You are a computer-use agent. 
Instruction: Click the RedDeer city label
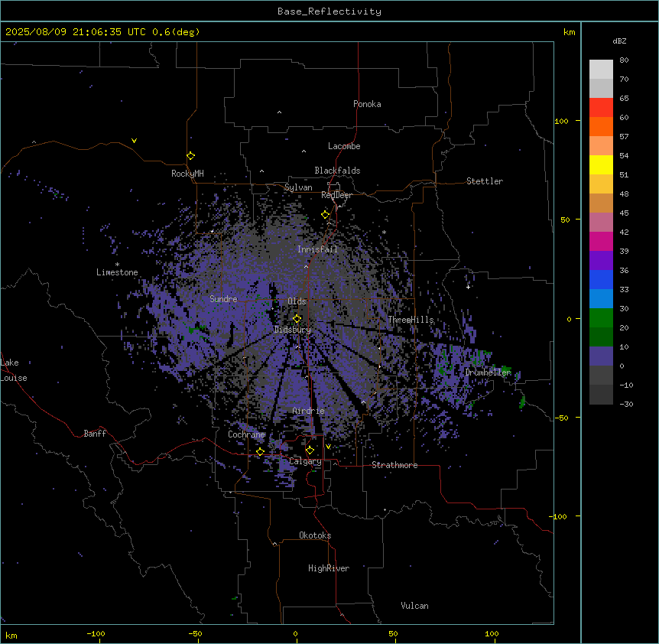pyautogui.click(x=336, y=195)
